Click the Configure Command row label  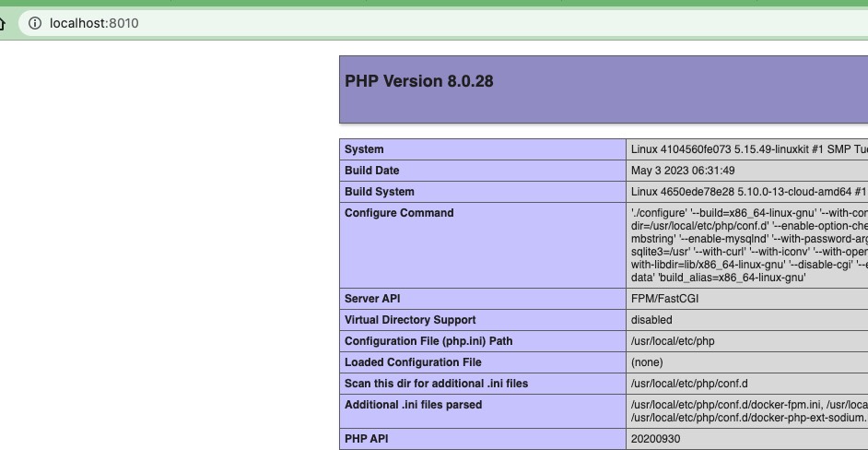(399, 213)
